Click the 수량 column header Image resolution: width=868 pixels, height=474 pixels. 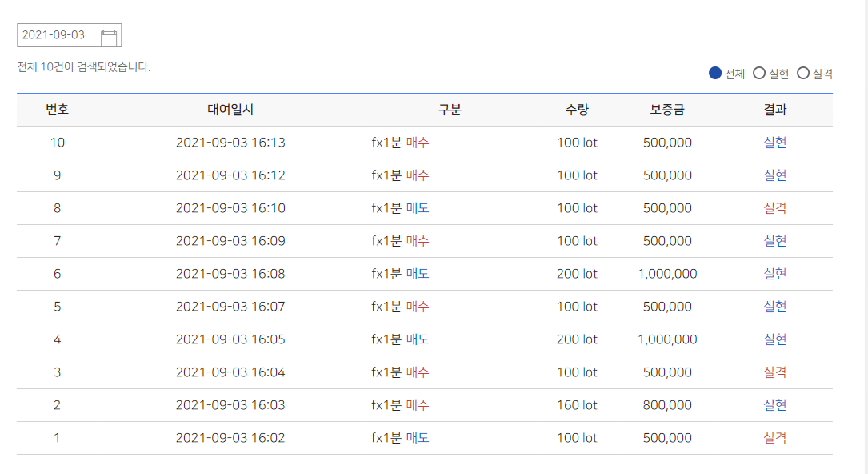pos(577,110)
